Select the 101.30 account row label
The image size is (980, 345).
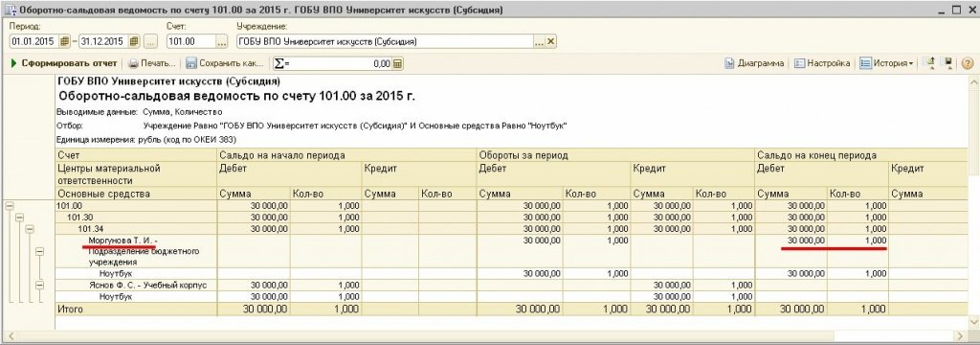click(80, 217)
